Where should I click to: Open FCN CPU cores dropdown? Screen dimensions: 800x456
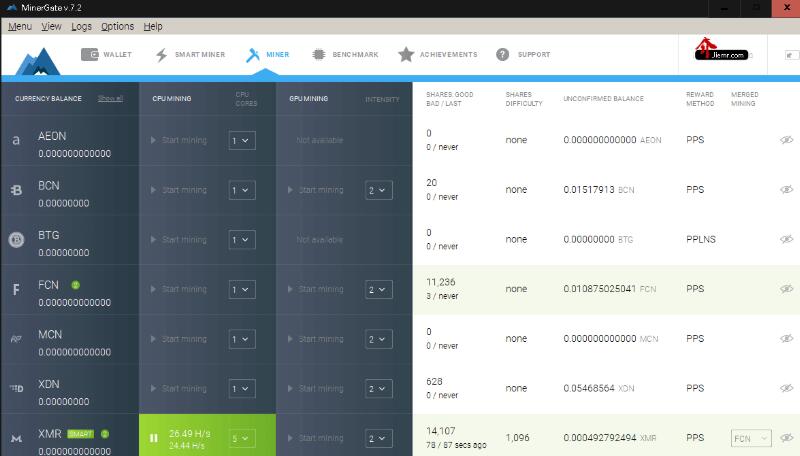tap(242, 290)
